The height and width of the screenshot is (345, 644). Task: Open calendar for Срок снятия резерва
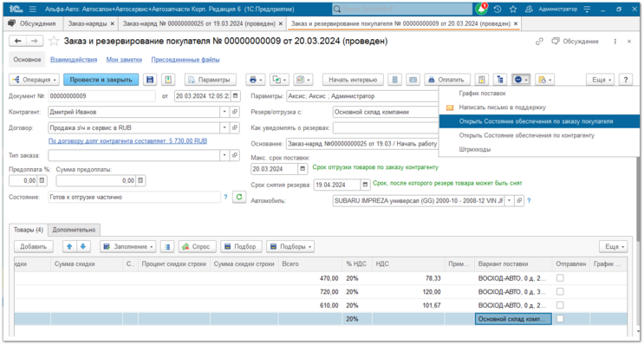point(365,185)
